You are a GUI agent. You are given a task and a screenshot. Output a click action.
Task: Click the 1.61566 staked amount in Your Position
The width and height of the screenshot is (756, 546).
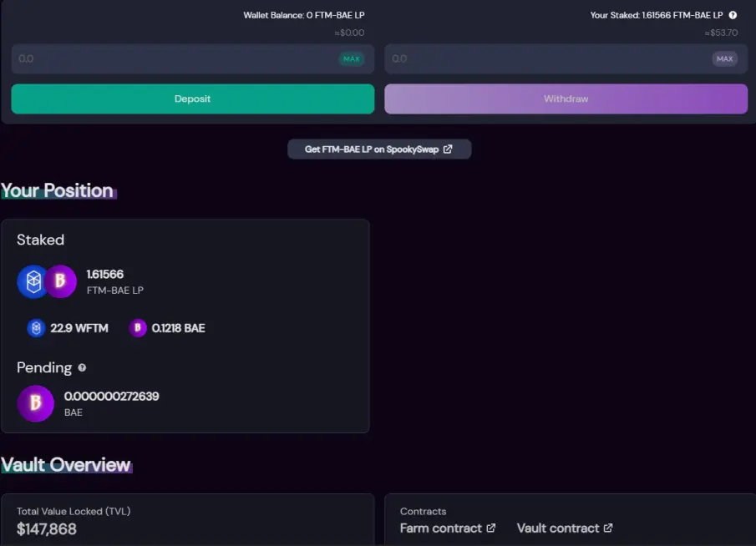[105, 274]
